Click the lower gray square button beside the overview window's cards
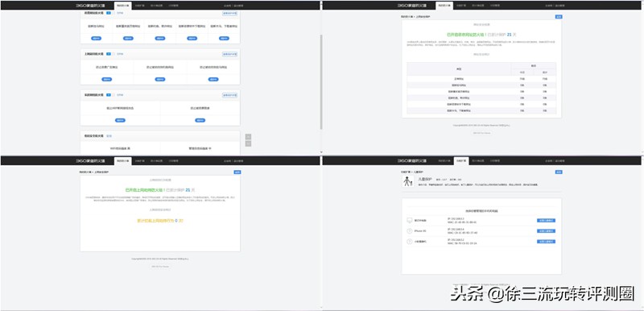 [x=248, y=143]
